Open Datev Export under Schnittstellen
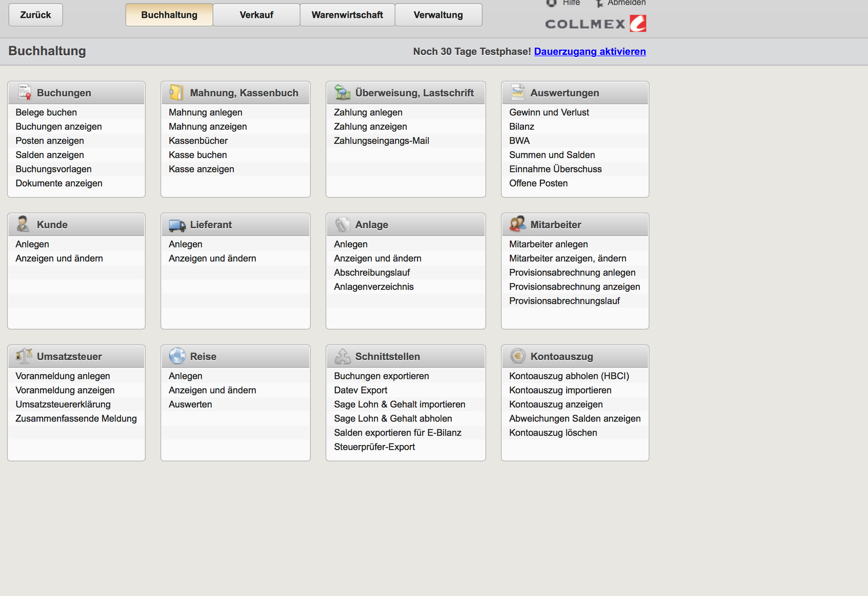This screenshot has width=868, height=596. coord(360,390)
